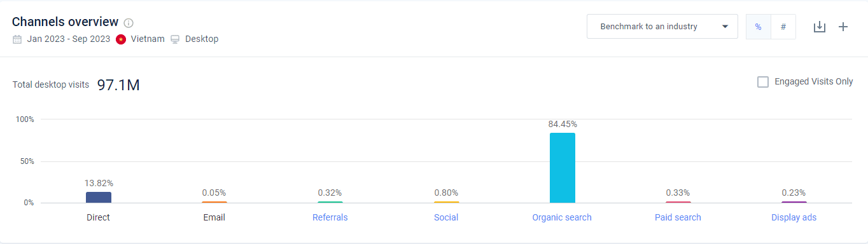Open the dropdown arrow of industry benchmark

[x=725, y=27]
